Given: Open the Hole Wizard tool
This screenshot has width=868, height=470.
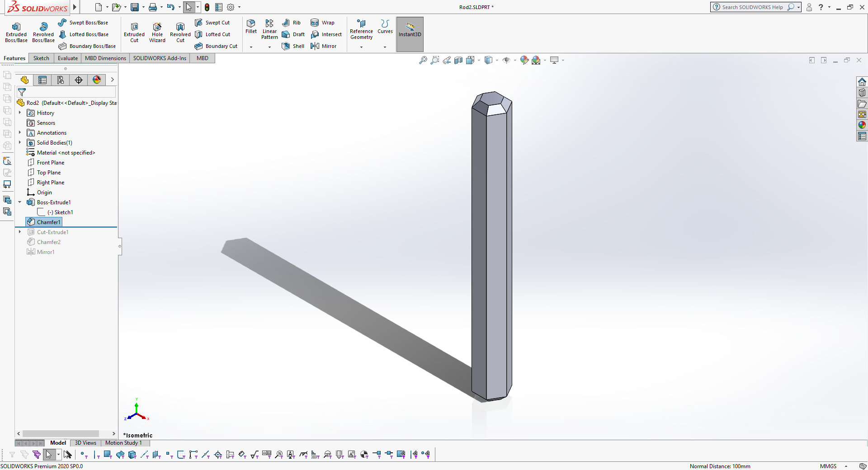Looking at the screenshot, I should pos(157,33).
